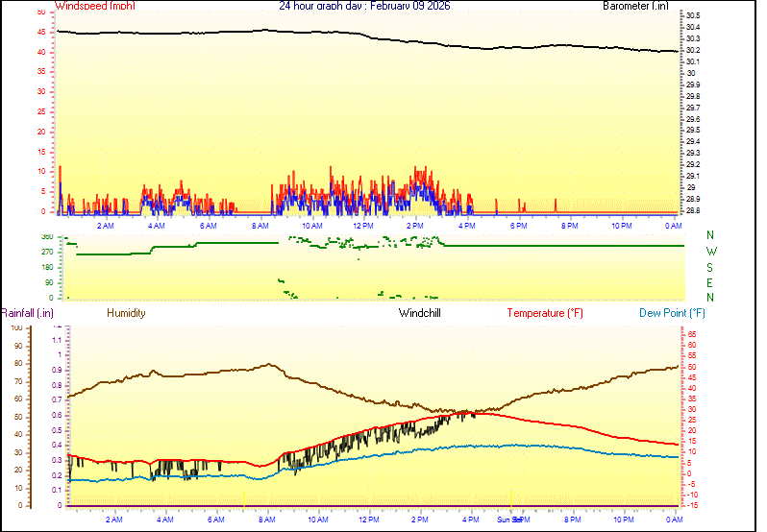Click the 30.5 value on the barometer scale
Screen dimensions: 767x532
692,16
